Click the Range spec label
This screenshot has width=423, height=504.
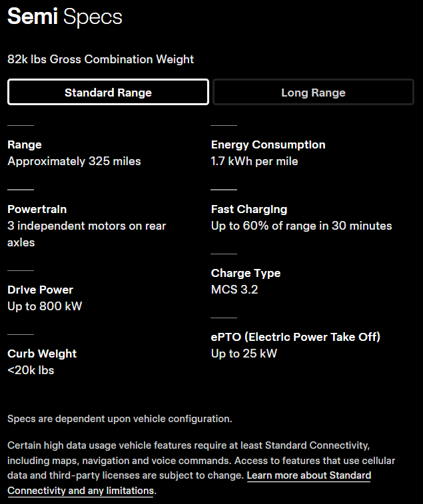[25, 144]
